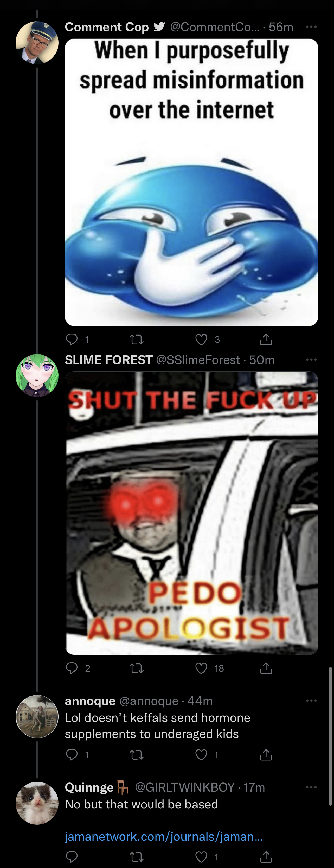Like Comment Cop's tweet

pyautogui.click(x=201, y=339)
